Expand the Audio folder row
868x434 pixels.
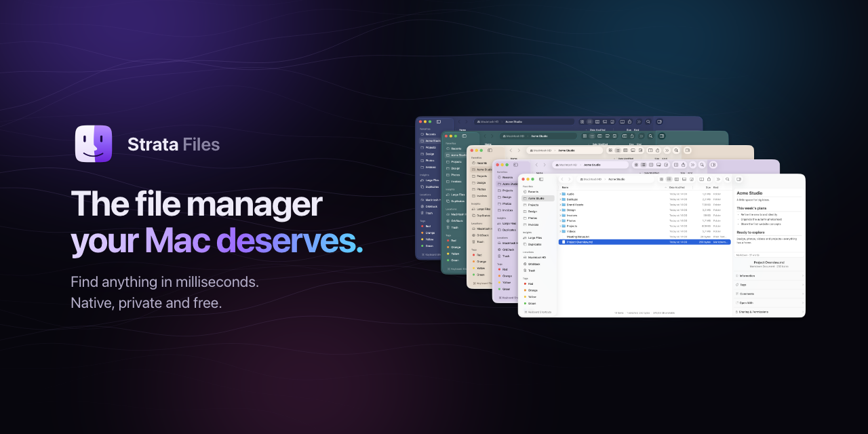pyautogui.click(x=561, y=194)
